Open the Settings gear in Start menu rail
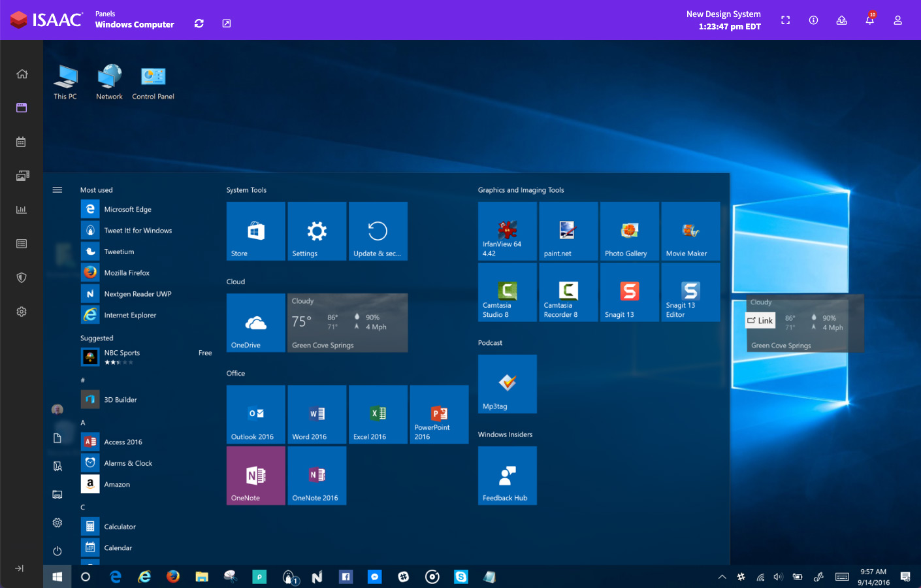Image resolution: width=921 pixels, height=588 pixels. click(57, 523)
